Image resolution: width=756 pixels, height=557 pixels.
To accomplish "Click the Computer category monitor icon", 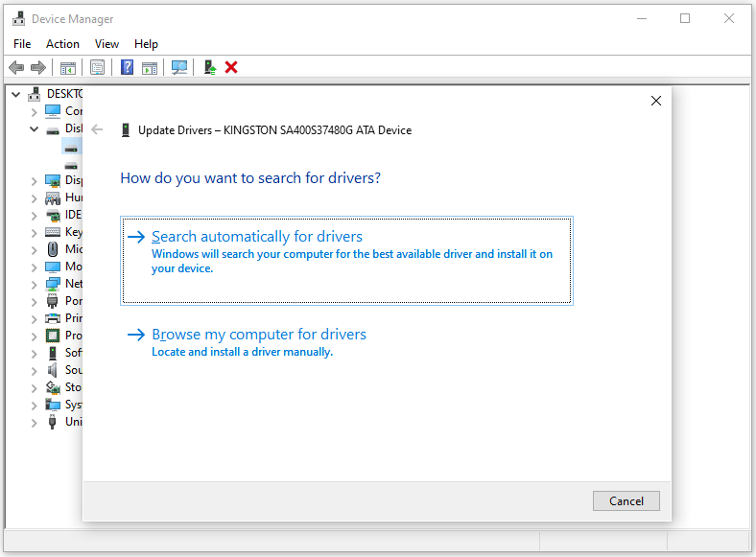I will coord(53,111).
